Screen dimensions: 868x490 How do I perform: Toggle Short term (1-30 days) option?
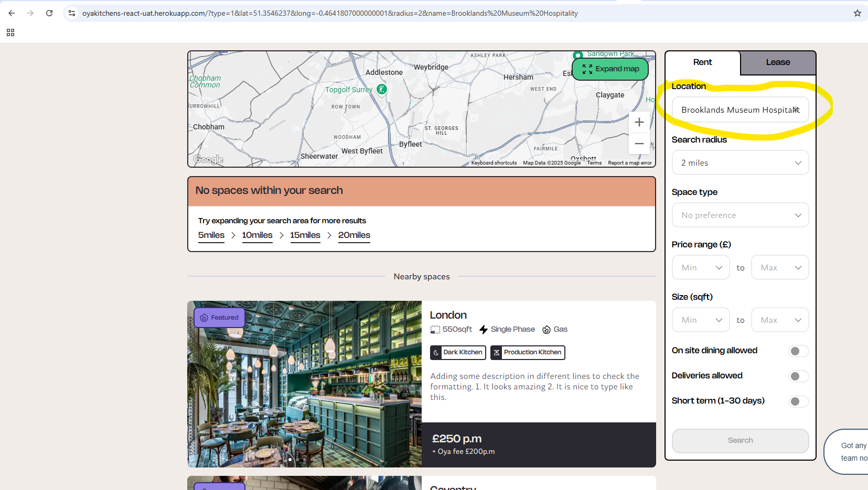(798, 401)
